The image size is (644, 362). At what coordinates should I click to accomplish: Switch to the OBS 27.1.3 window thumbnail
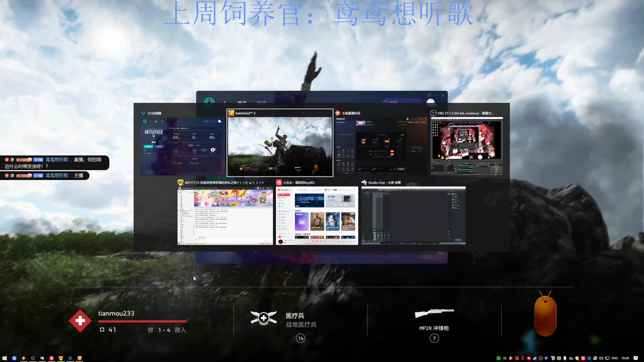click(467, 146)
